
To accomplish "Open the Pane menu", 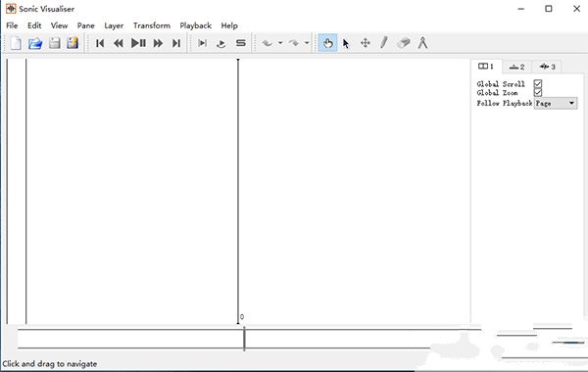I will [86, 25].
